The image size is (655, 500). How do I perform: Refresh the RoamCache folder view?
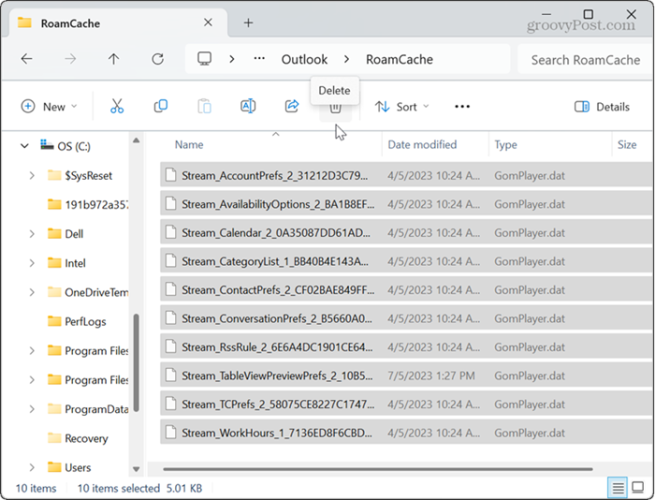157,59
